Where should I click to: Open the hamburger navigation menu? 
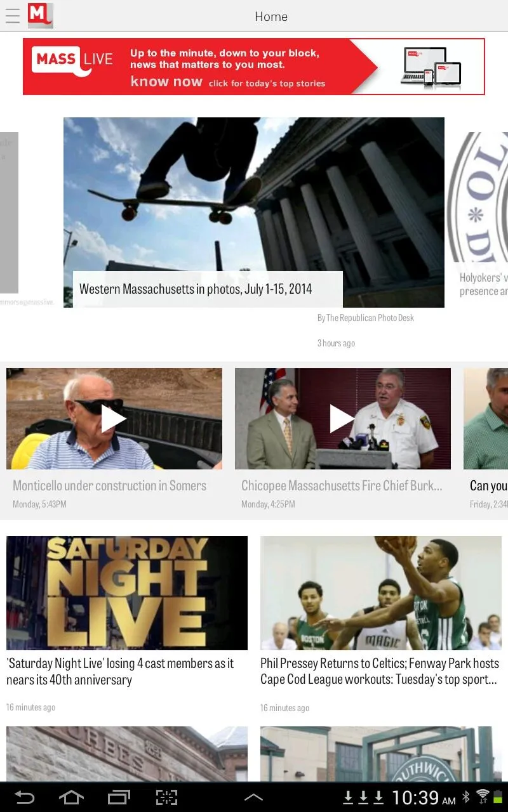[13, 16]
